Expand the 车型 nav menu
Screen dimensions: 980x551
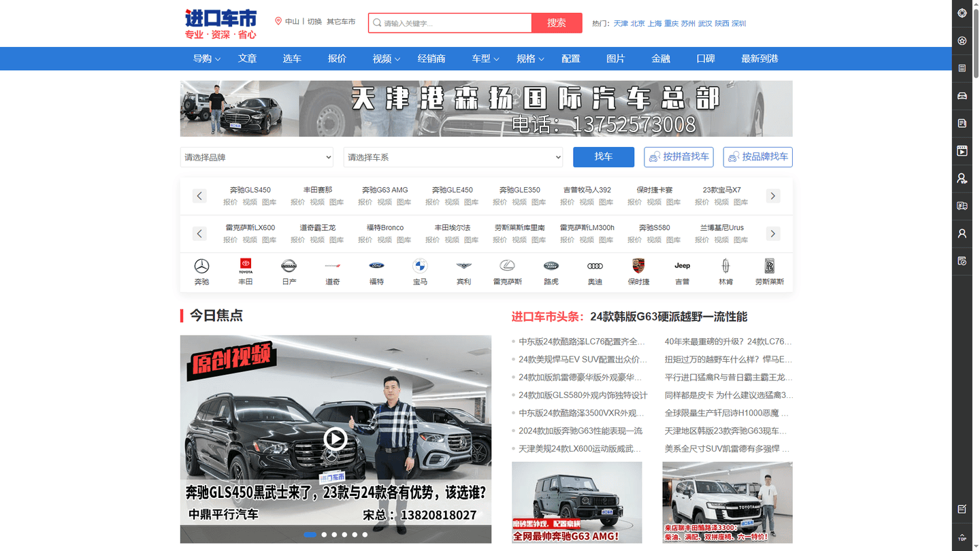(486, 59)
